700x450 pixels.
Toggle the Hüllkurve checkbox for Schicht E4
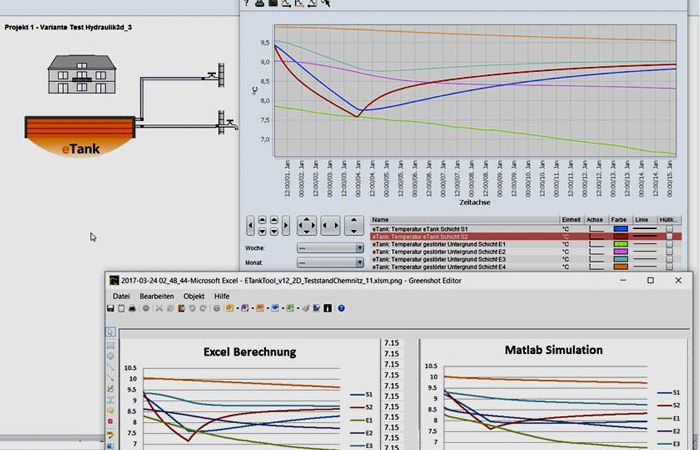(670, 268)
